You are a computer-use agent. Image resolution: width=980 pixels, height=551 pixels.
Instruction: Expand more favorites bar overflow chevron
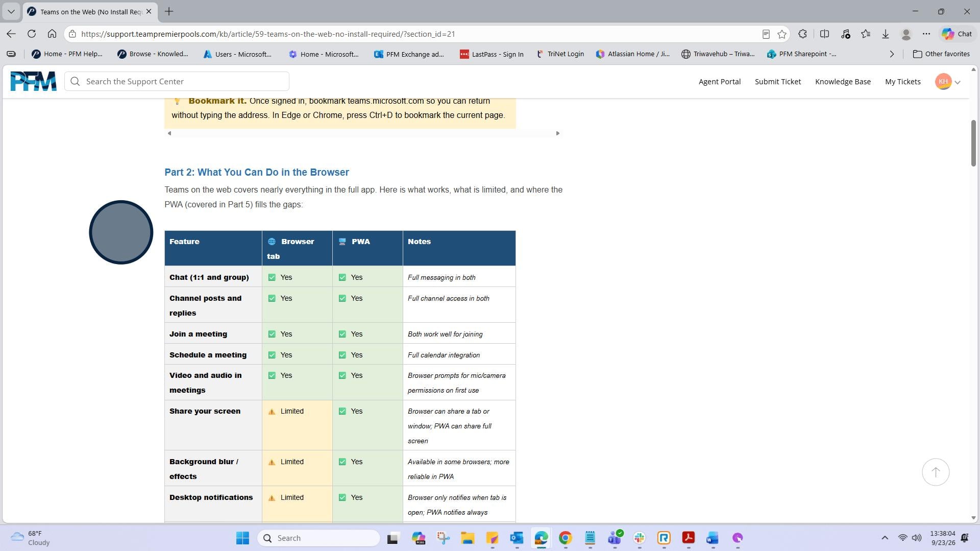(x=892, y=54)
